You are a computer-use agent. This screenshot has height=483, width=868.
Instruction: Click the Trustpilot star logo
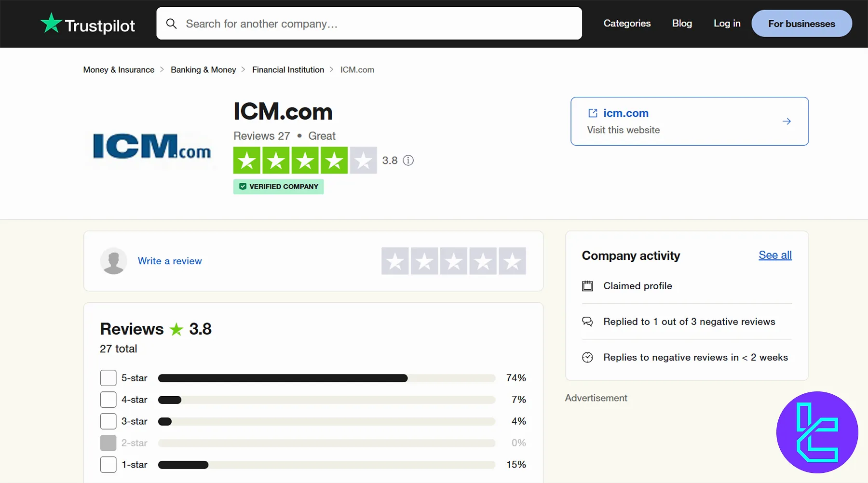point(51,23)
